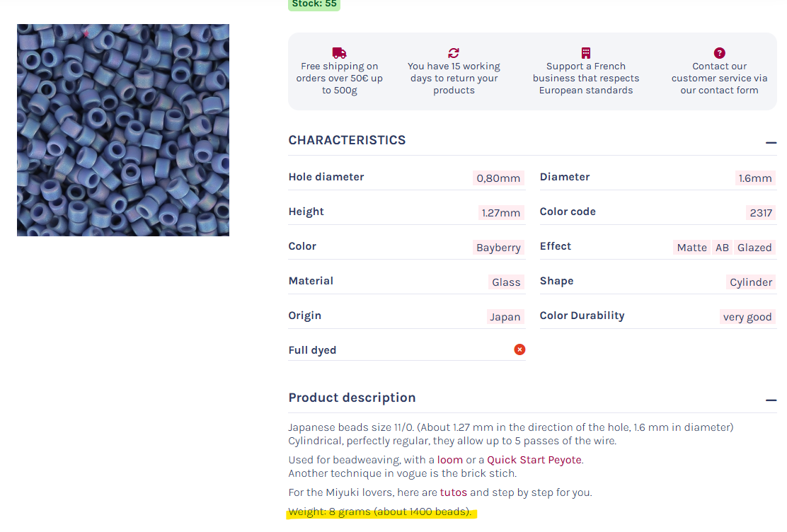787x532 pixels.
Task: Click the red X Full dyed icon
Action: click(x=519, y=349)
